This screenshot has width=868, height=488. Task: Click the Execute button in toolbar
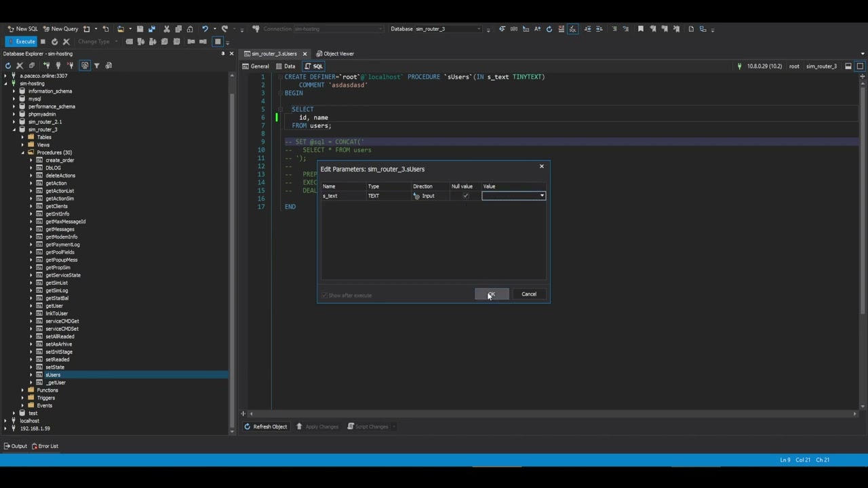(x=21, y=41)
